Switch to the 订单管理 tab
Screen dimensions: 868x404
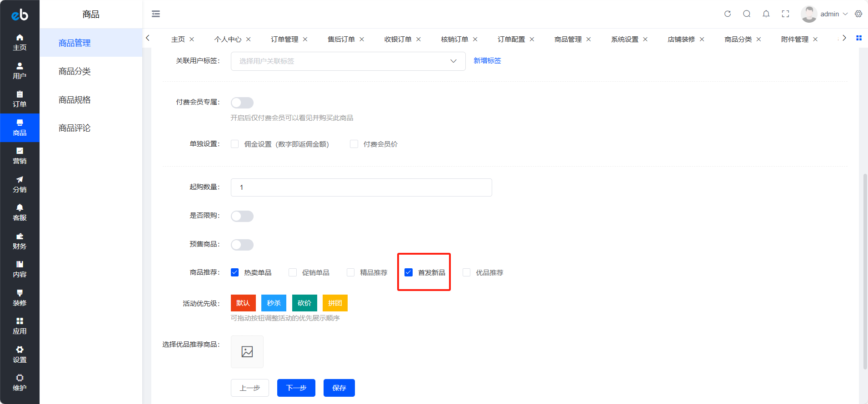(x=284, y=39)
